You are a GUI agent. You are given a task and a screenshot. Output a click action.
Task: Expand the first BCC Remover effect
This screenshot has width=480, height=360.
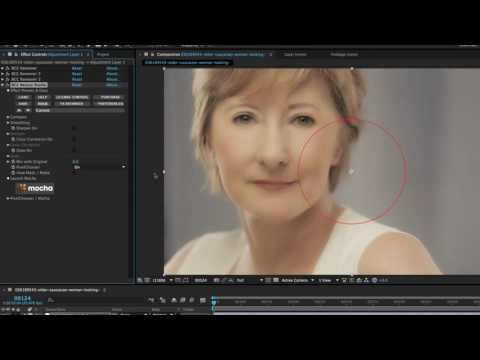[2, 68]
